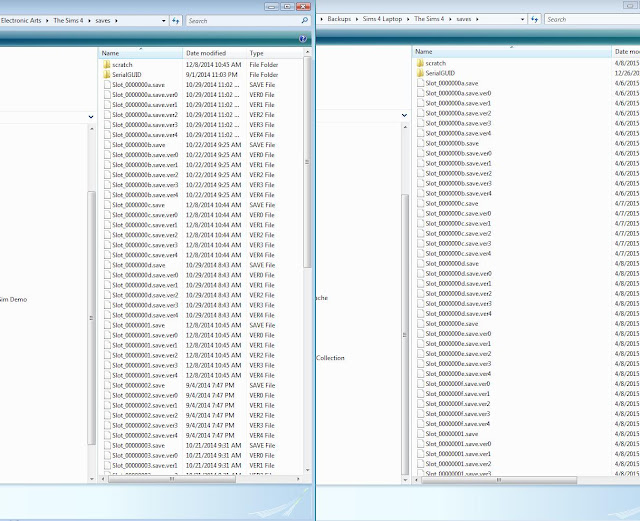Click the left window's file list vertical scrollbar
640x521 pixels.
(x=307, y=162)
